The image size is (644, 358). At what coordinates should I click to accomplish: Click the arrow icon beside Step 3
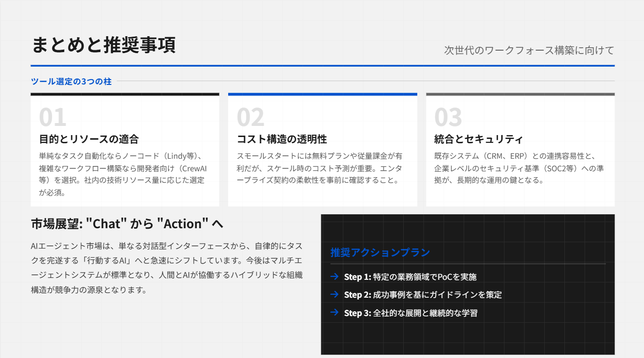click(334, 313)
